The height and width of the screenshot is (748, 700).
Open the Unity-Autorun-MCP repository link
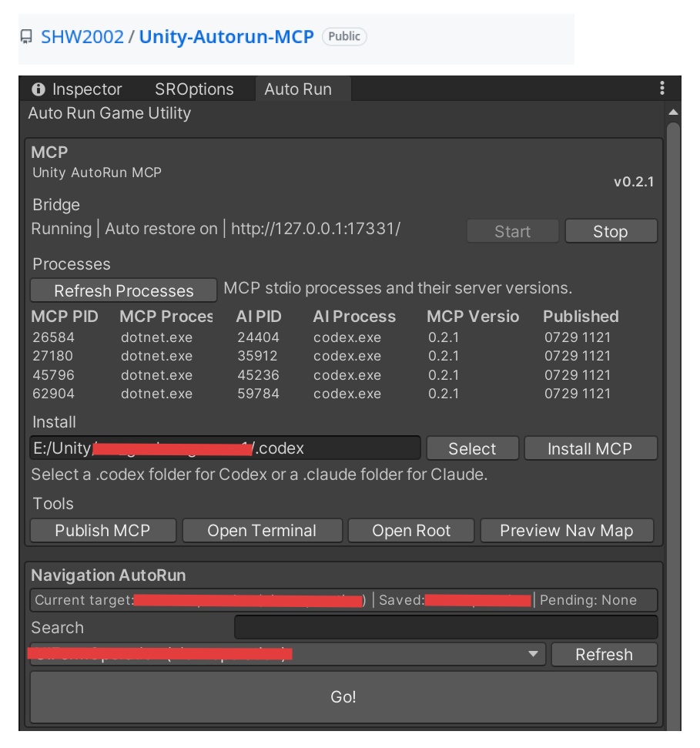click(226, 37)
